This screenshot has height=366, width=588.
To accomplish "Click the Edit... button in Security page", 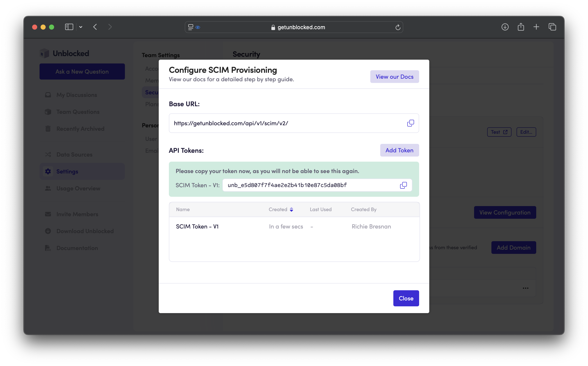I will click(526, 132).
